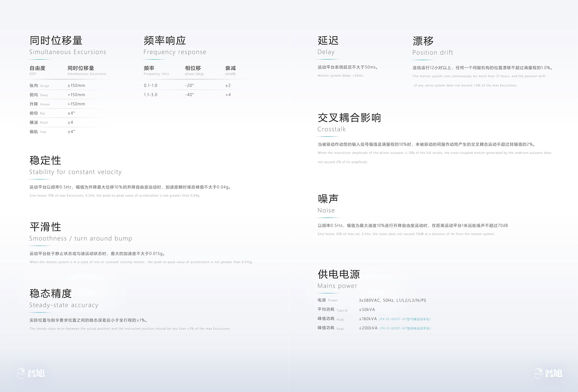The height and width of the screenshot is (392, 578).
Task: Select the 0.1-1.0 frequency row
Action: pyautogui.click(x=151, y=86)
